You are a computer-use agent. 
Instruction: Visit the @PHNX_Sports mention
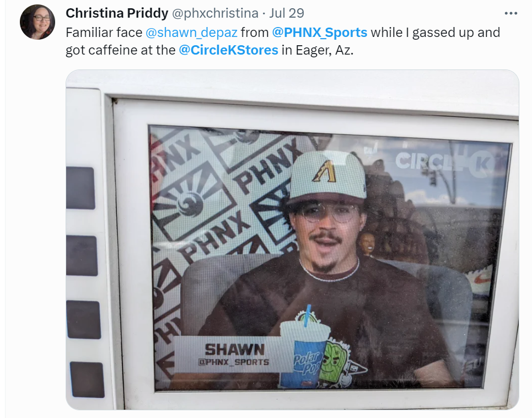320,33
